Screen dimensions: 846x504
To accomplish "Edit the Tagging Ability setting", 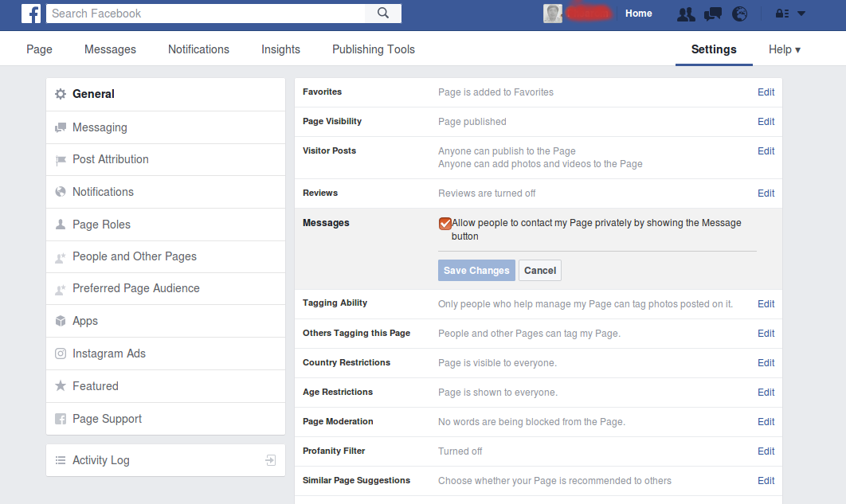I will 766,304.
